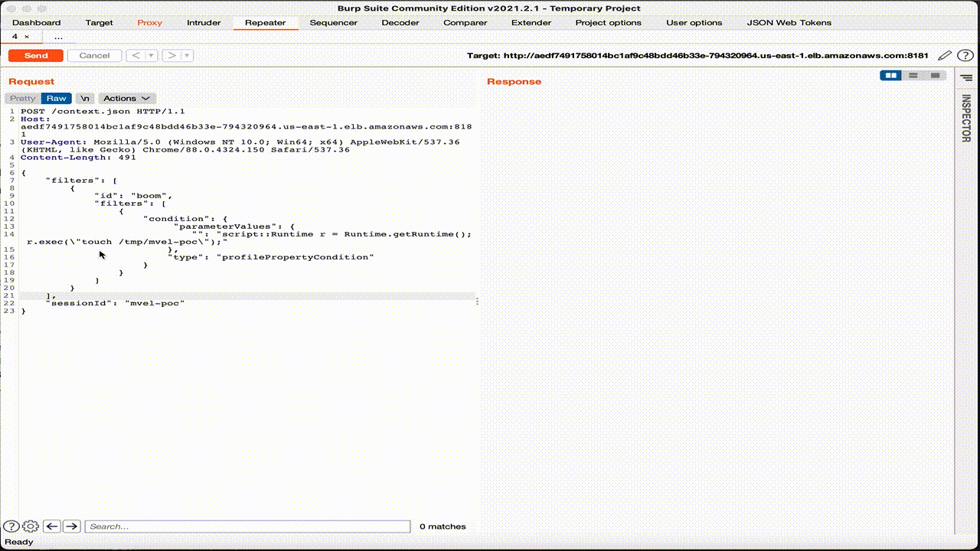
Task: Select side-by-side layout icon
Action: 890,76
